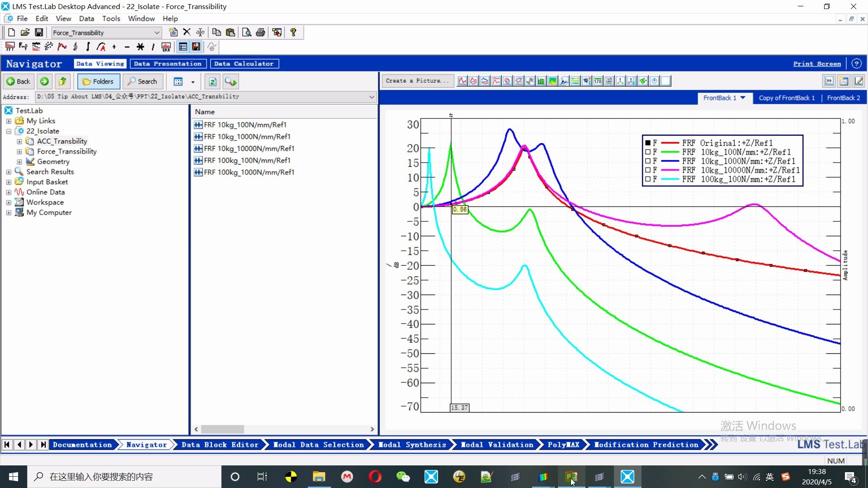This screenshot has width=868, height=488.
Task: Click the minus (subtract) operator icon
Action: (x=127, y=47)
